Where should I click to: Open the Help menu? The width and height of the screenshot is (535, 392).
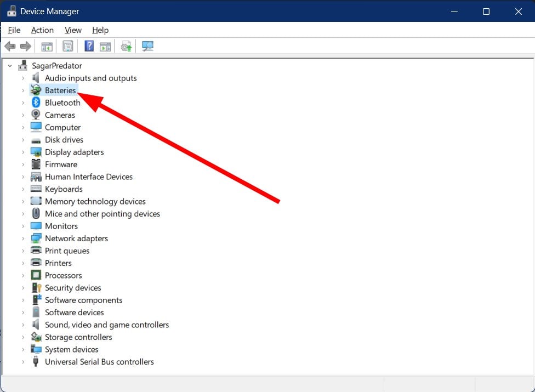[100, 30]
